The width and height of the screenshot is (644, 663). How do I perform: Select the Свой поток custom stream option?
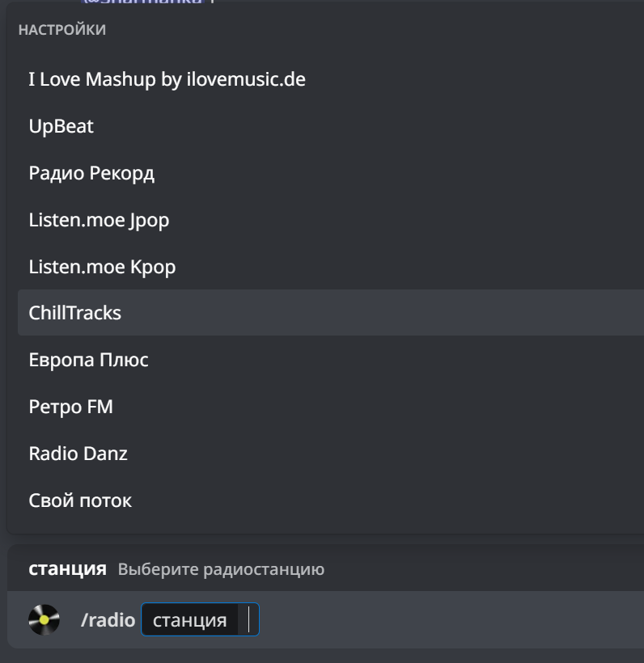pos(80,500)
